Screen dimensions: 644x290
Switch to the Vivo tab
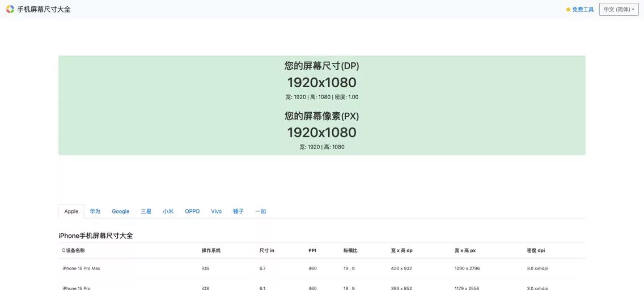coord(217,211)
